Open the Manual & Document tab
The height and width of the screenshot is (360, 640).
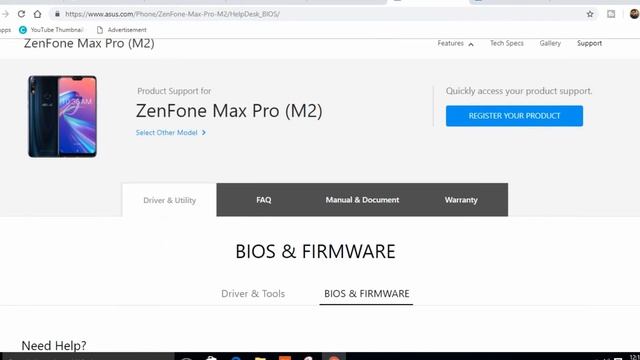[362, 200]
